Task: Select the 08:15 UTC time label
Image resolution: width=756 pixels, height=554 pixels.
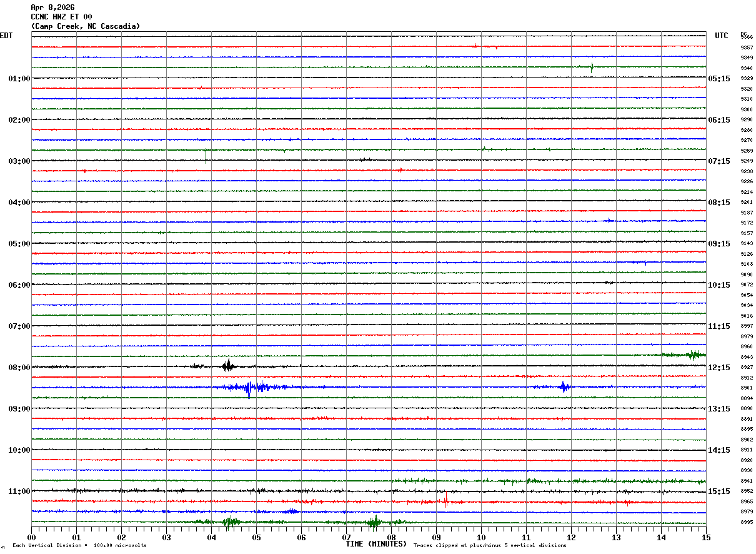Action: 719,203
